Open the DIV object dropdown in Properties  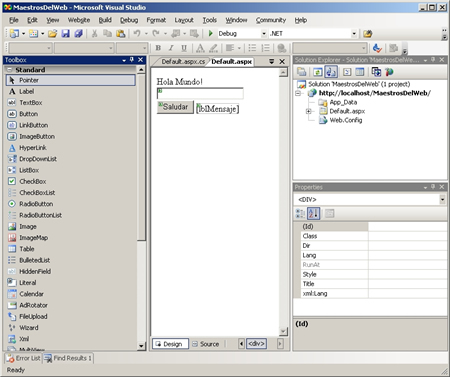coord(442,200)
